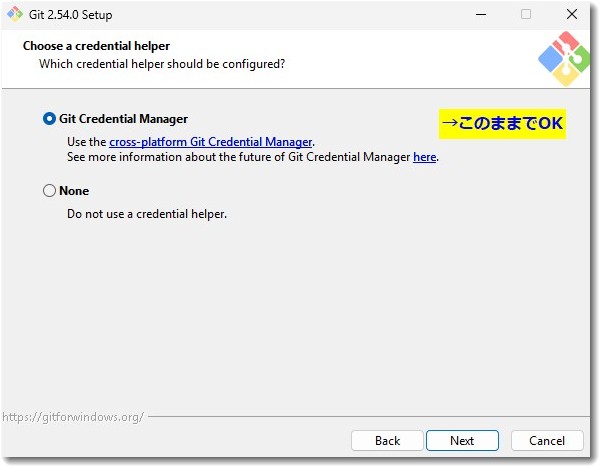
Task: Click the https://gitforwindows.org/ footer text
Action: (73, 417)
